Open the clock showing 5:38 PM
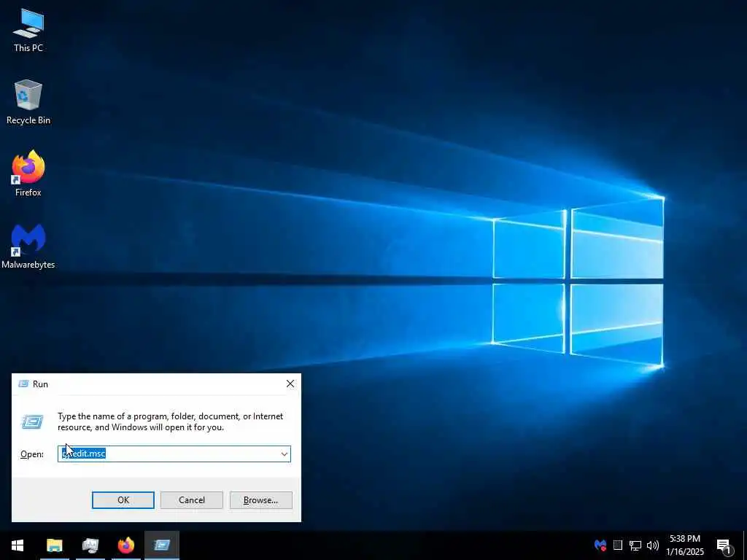 (685, 545)
